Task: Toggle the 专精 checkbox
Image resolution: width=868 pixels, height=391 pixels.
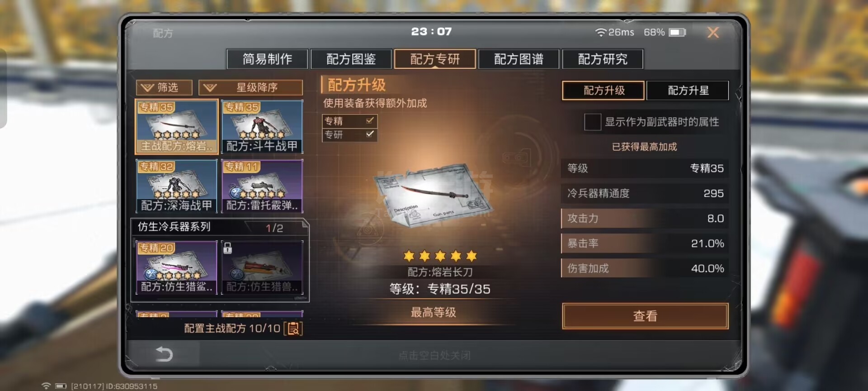Action: (370, 120)
